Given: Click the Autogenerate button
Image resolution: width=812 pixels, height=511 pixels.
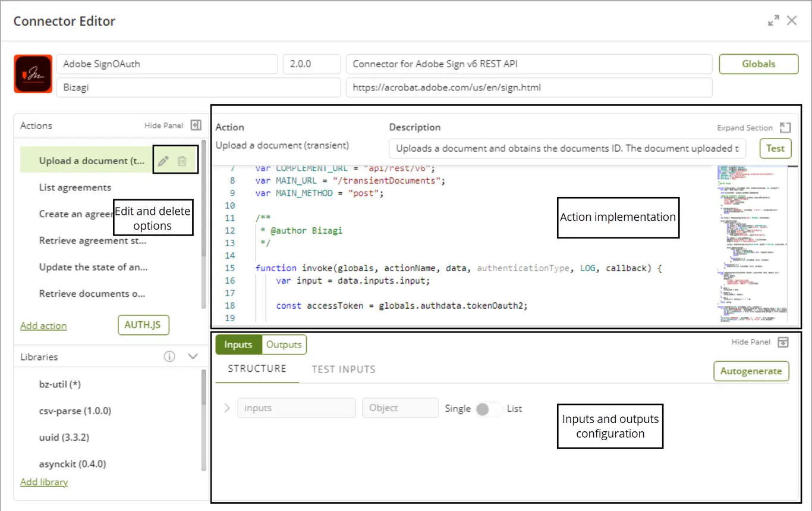Looking at the screenshot, I should 751,371.
